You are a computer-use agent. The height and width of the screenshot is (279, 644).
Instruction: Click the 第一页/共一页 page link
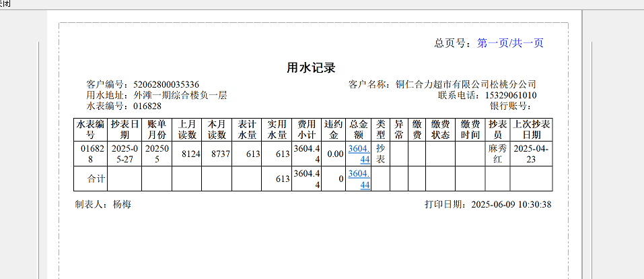point(510,43)
